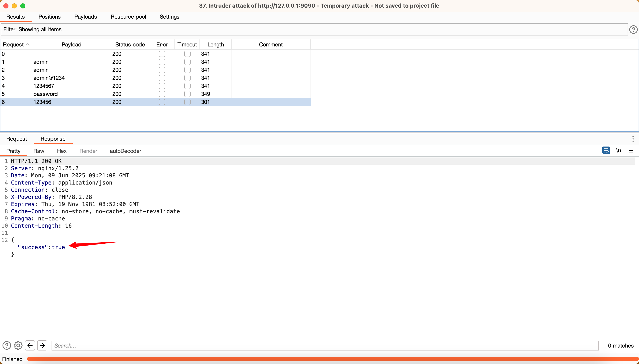Click the Finished status label
The height and width of the screenshot is (364, 639).
[12, 359]
